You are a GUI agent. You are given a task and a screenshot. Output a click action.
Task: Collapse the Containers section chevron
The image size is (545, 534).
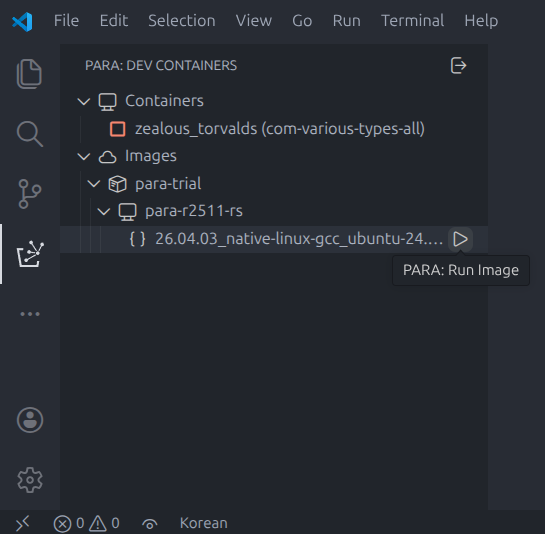(84, 102)
